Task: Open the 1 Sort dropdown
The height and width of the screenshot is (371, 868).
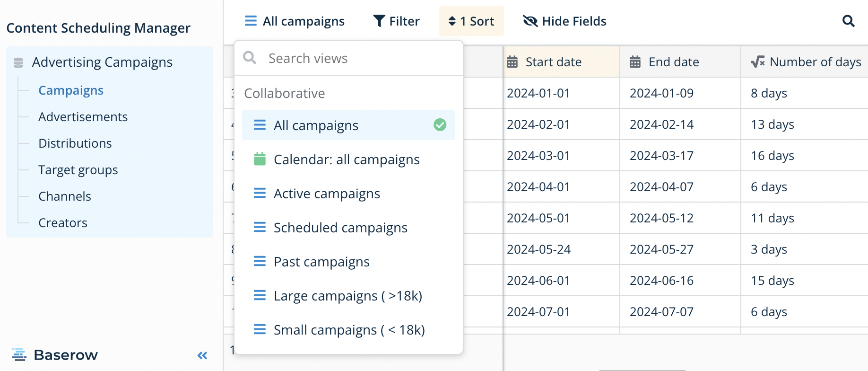Action: (x=471, y=21)
